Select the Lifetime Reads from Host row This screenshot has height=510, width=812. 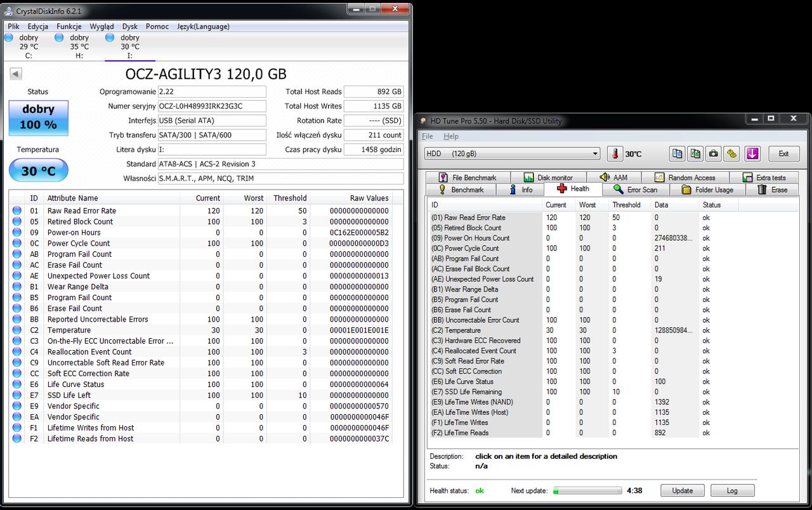point(201,438)
